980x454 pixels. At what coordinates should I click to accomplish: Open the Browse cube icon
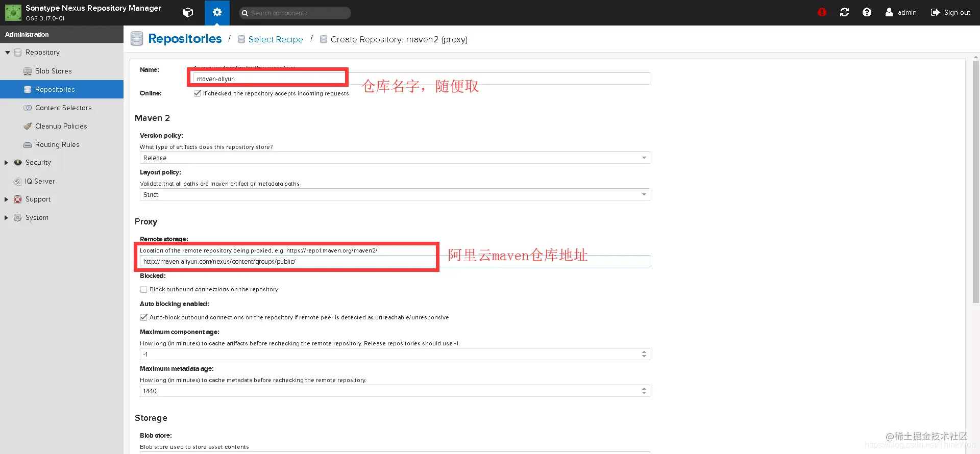click(x=188, y=13)
